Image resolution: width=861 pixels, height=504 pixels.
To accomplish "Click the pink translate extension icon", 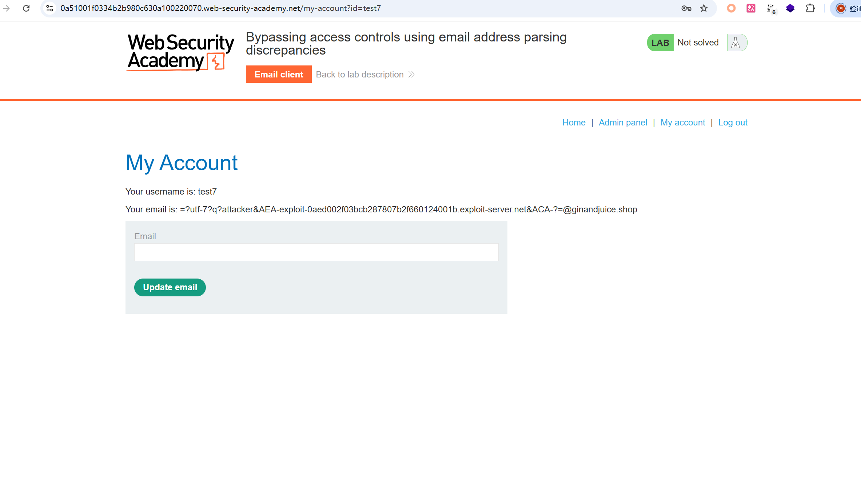I will pyautogui.click(x=751, y=8).
